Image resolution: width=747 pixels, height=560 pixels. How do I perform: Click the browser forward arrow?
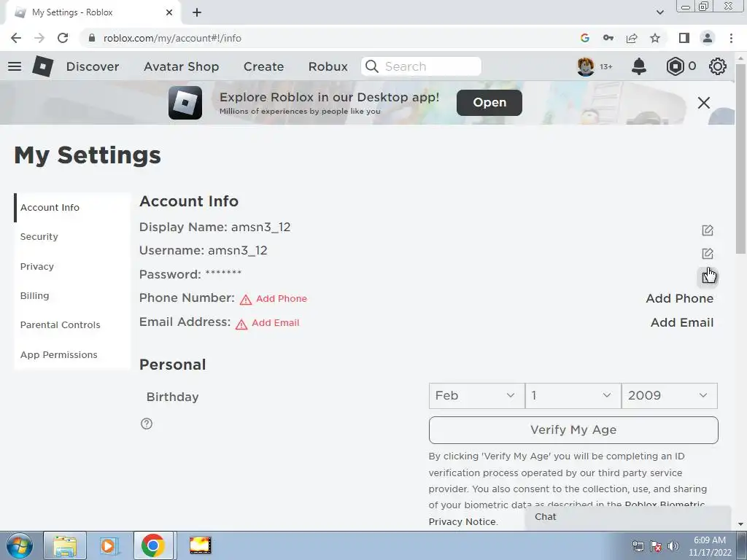tap(39, 38)
